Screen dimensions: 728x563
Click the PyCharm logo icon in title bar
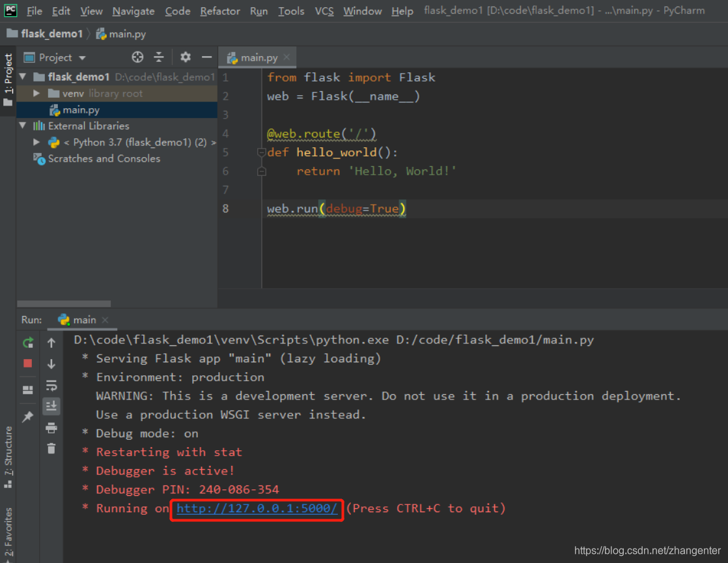pos(10,10)
